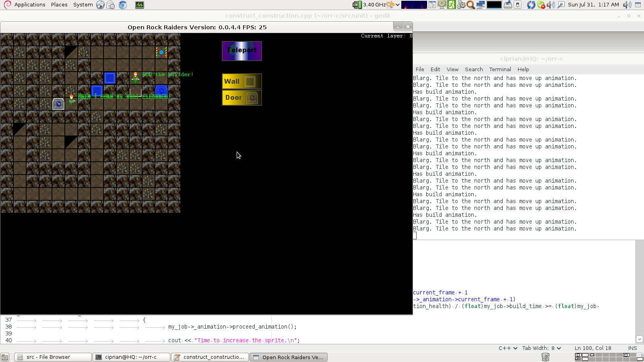
Task: Select the Door construction button
Action: coord(242,97)
